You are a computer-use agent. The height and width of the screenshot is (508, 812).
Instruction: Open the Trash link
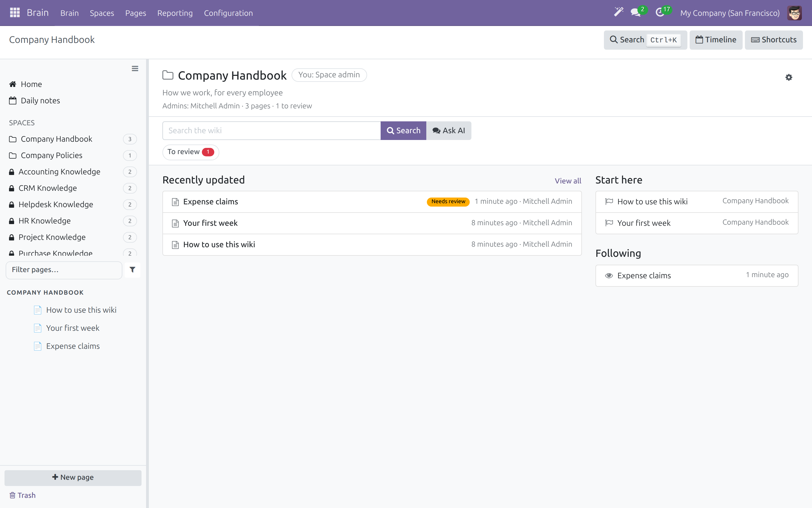(23, 495)
